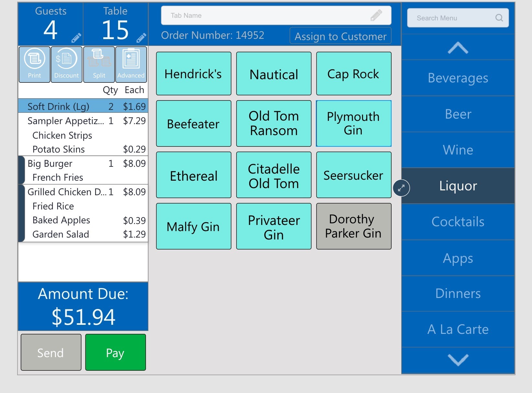Add Citadelle Old Tom

pyautogui.click(x=274, y=175)
